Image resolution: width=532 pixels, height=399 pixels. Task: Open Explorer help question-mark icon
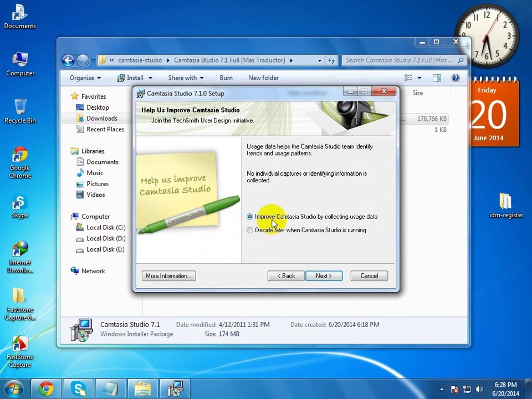(456, 78)
